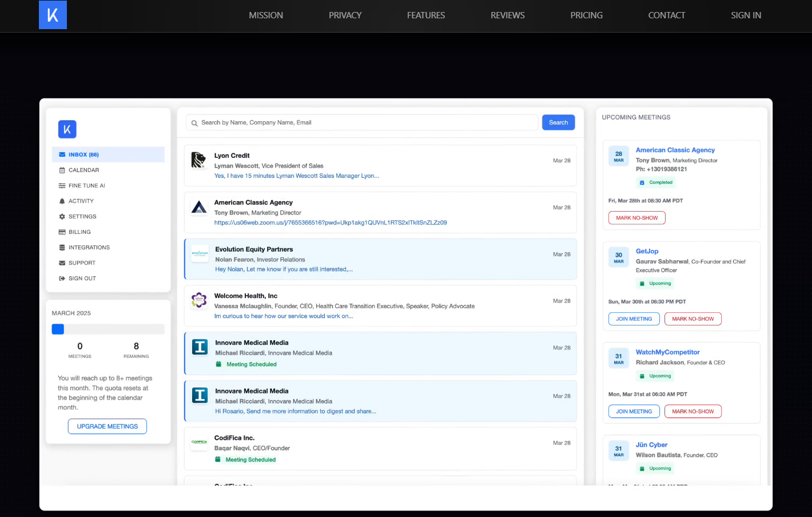Image resolution: width=812 pixels, height=517 pixels.
Task: Open REVIEWS in top navigation
Action: click(507, 15)
